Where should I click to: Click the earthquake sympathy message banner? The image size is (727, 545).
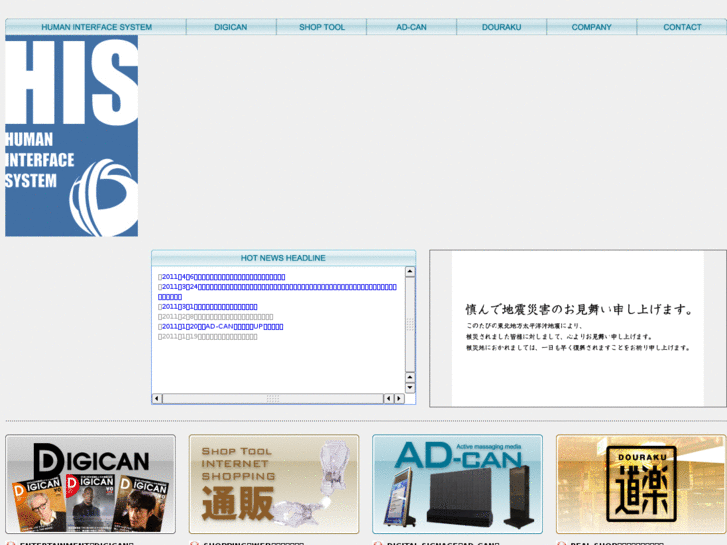pyautogui.click(x=578, y=328)
